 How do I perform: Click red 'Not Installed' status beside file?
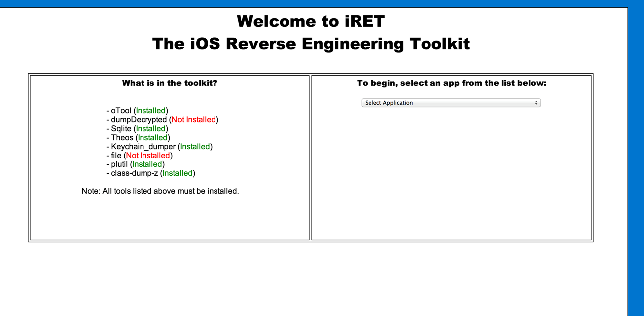148,156
